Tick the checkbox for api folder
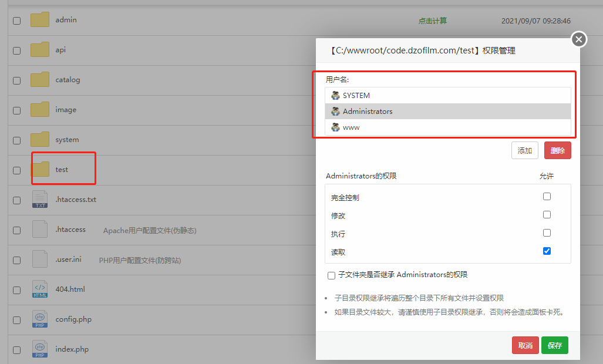603x364 pixels. click(x=17, y=50)
